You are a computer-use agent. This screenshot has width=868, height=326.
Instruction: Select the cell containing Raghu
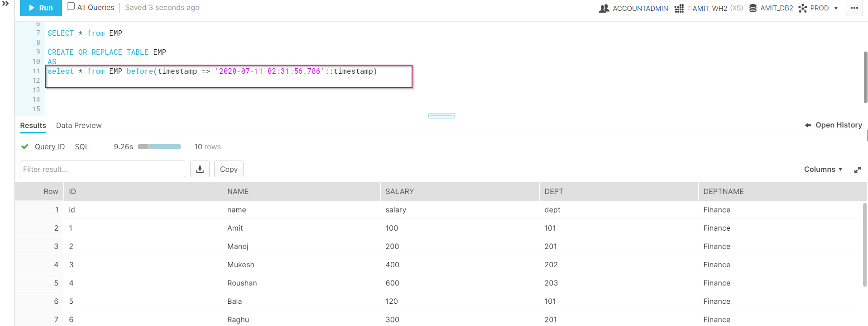[301, 319]
